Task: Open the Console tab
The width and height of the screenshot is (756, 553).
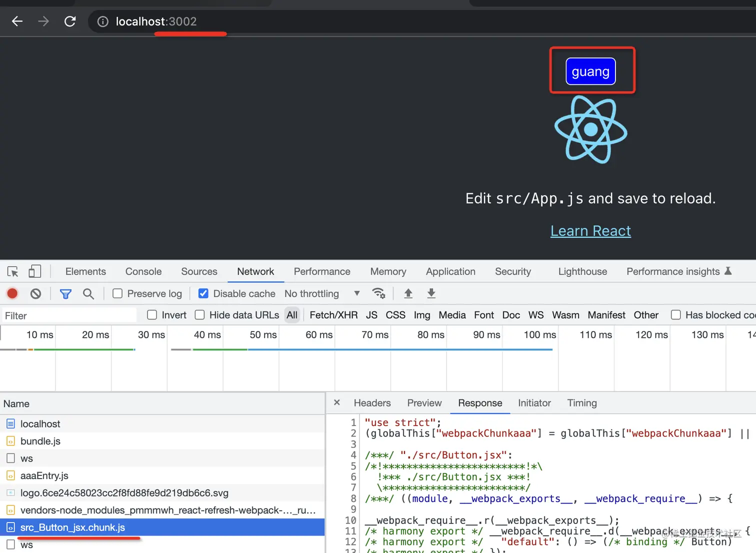Action: [143, 271]
